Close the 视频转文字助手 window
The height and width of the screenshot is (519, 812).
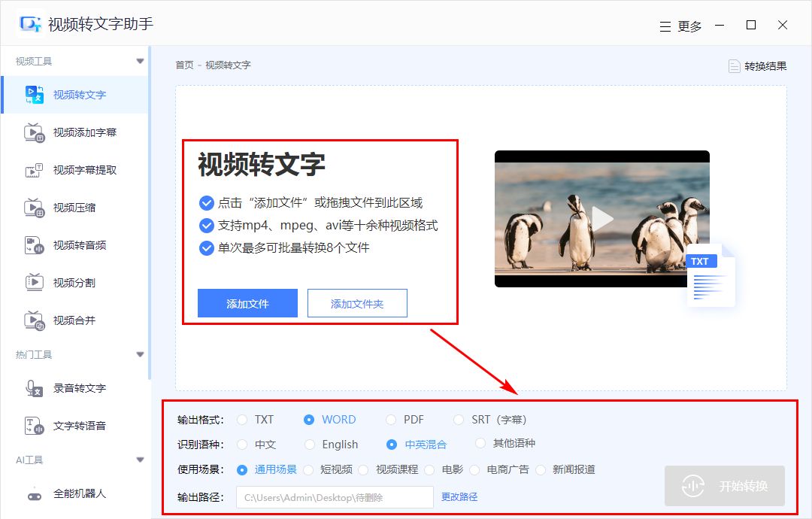click(x=783, y=25)
